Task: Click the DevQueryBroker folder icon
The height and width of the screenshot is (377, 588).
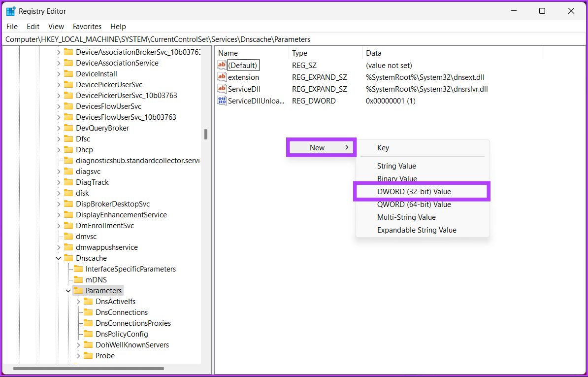Action: click(x=68, y=128)
